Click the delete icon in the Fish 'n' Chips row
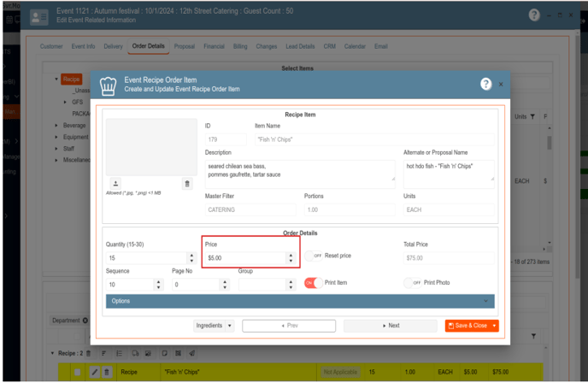This screenshot has height=383, width=588. click(107, 373)
